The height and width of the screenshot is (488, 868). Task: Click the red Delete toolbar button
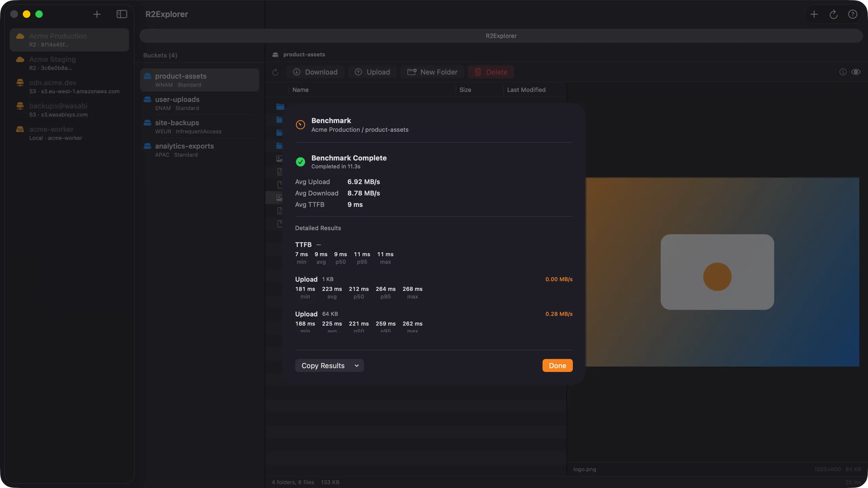[491, 72]
